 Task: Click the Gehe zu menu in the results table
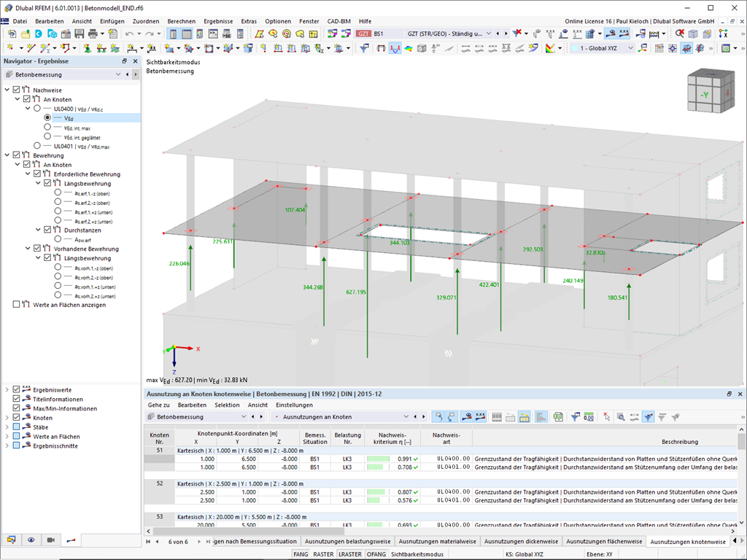click(158, 405)
